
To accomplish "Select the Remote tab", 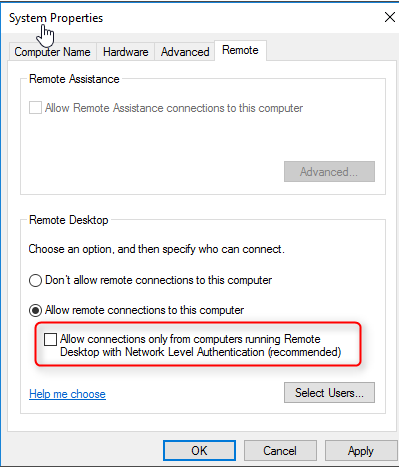I will coord(240,50).
